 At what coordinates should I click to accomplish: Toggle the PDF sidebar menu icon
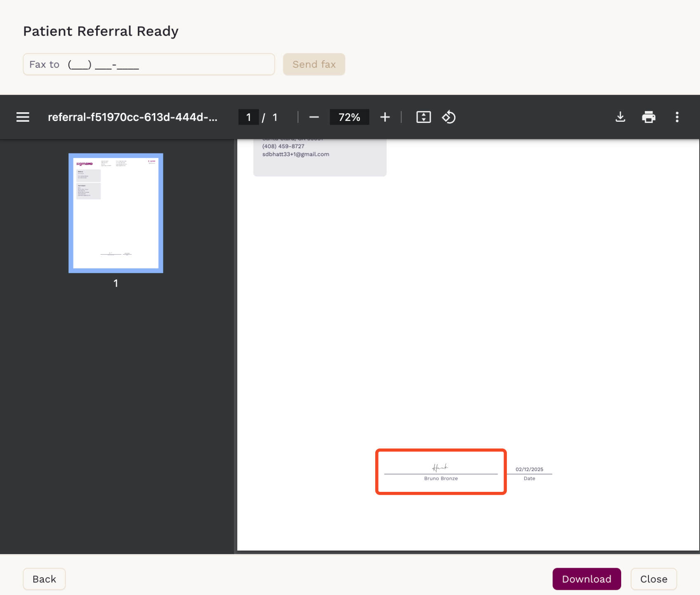click(x=23, y=117)
